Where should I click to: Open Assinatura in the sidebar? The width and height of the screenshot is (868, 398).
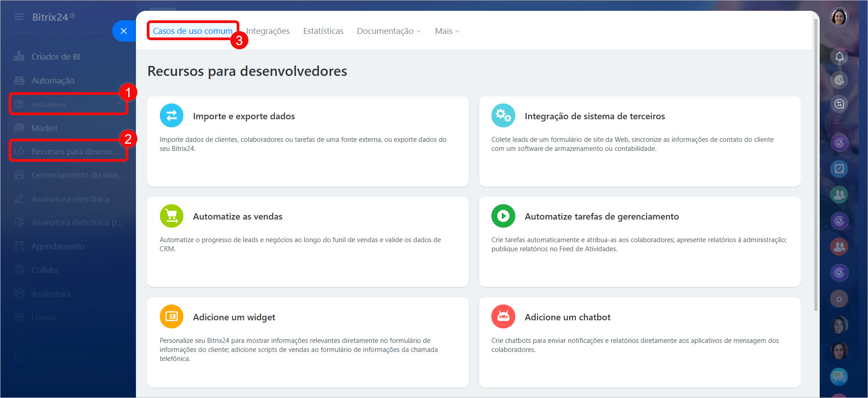point(51,294)
